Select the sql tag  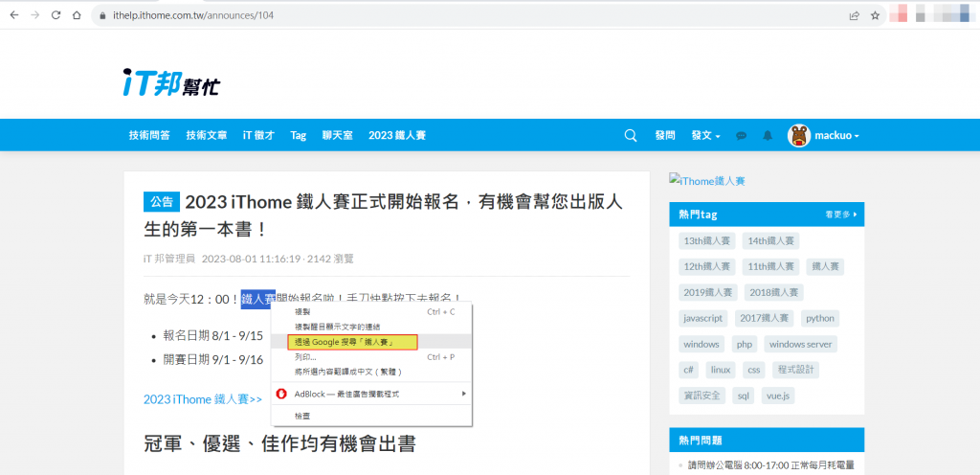(x=743, y=396)
